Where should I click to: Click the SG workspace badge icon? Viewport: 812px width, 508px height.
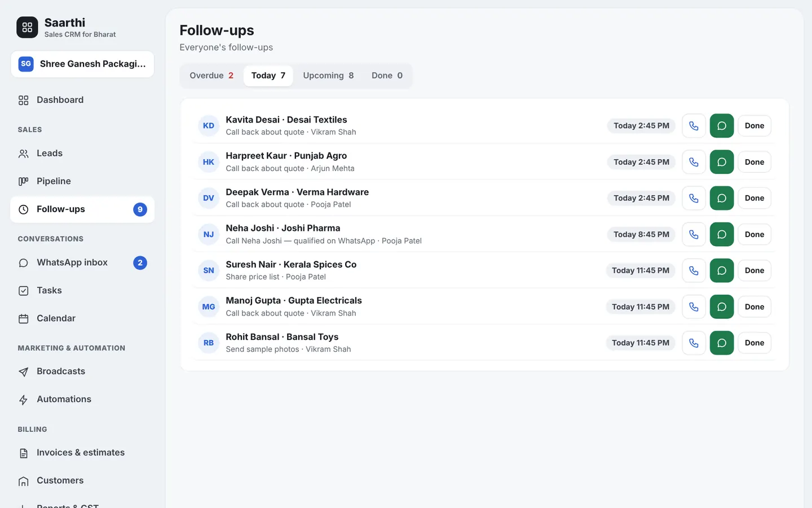coord(26,64)
